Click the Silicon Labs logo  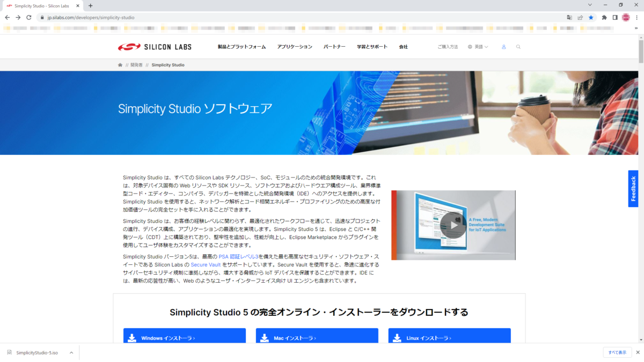155,47
